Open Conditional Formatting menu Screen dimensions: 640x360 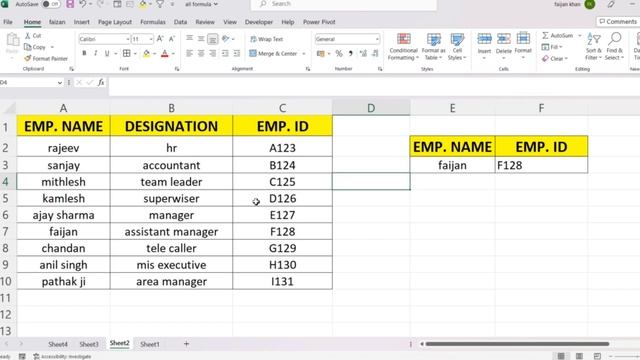tap(403, 47)
